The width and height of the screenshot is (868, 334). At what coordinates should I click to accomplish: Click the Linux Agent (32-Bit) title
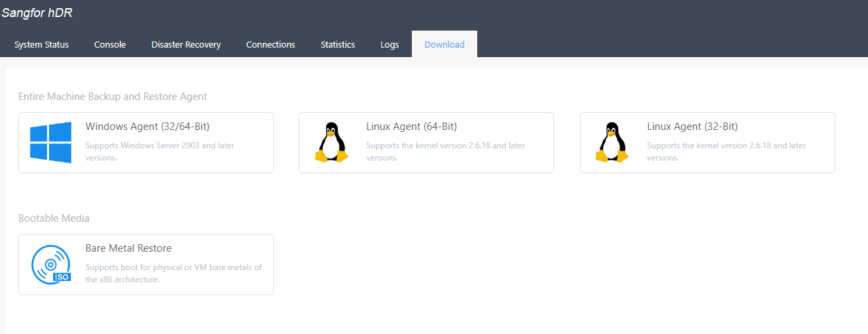click(692, 127)
